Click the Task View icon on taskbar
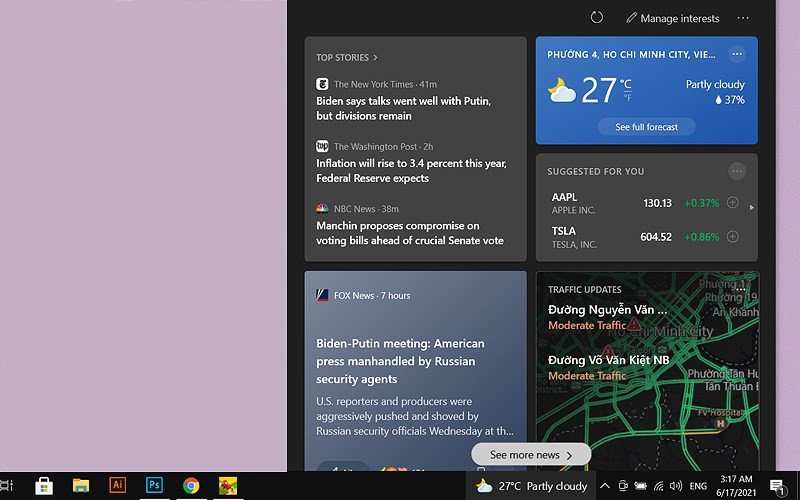This screenshot has height=500, width=800. coord(6,485)
